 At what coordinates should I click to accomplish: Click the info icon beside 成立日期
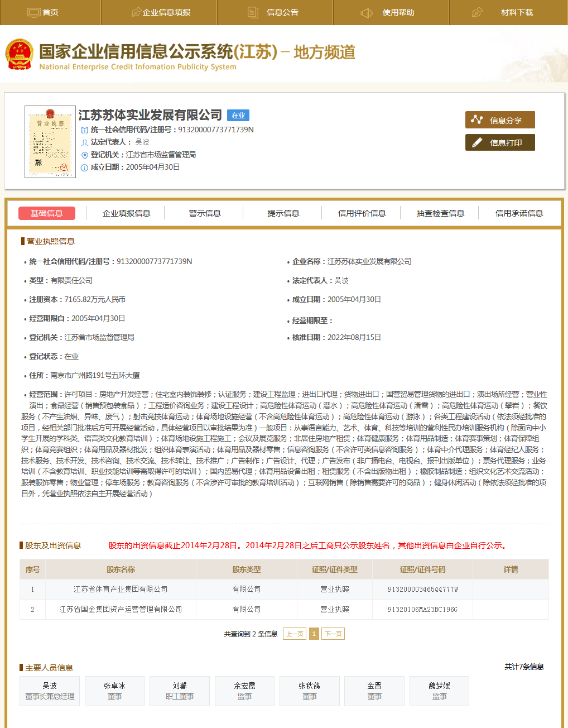85,167
